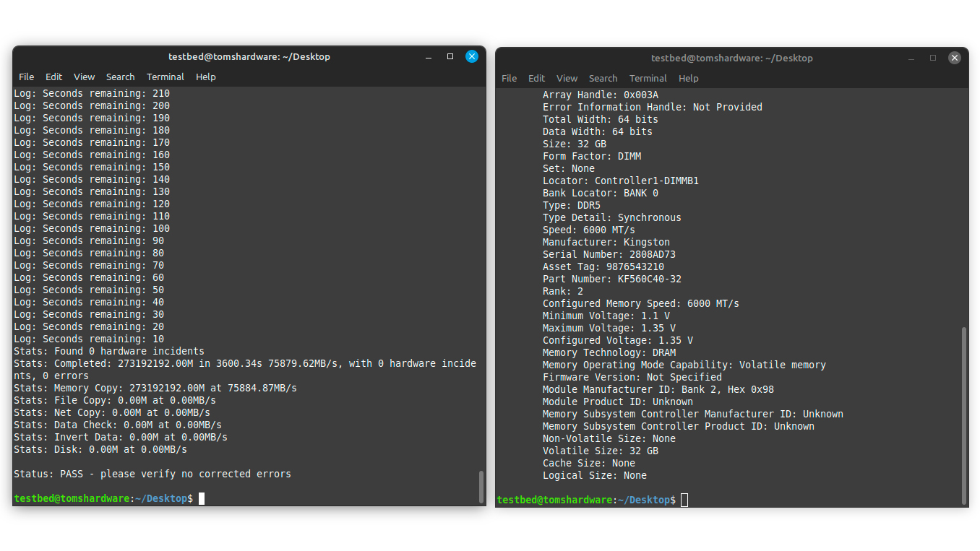Viewport: 980px width, 551px height.
Task: Click 'Log: Seconds remaining: 100' line
Action: (92, 228)
